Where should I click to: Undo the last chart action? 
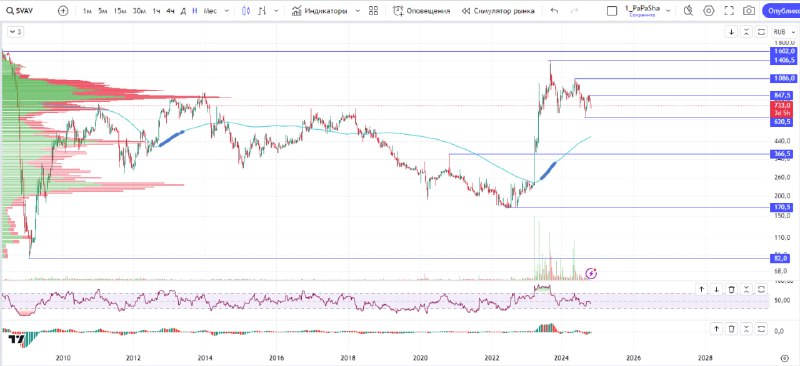[555, 11]
